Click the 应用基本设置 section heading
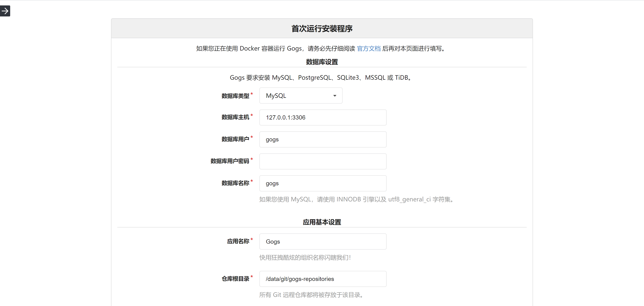 click(322, 222)
